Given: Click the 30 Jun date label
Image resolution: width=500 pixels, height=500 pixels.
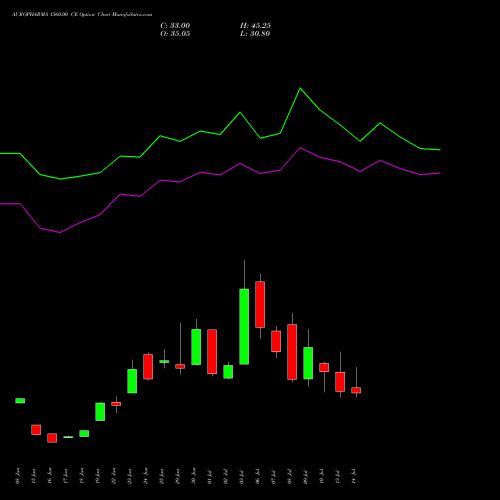Looking at the screenshot, I should (x=194, y=476).
